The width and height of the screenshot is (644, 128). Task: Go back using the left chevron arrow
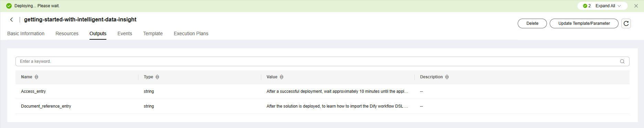point(12,20)
